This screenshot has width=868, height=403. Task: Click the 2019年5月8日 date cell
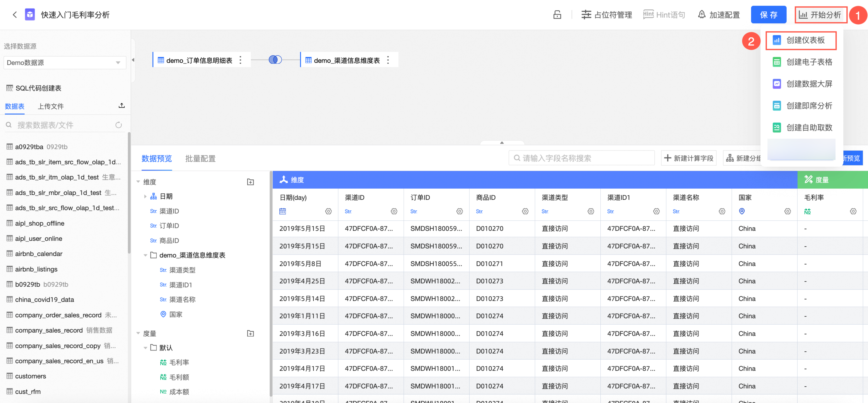pos(300,264)
